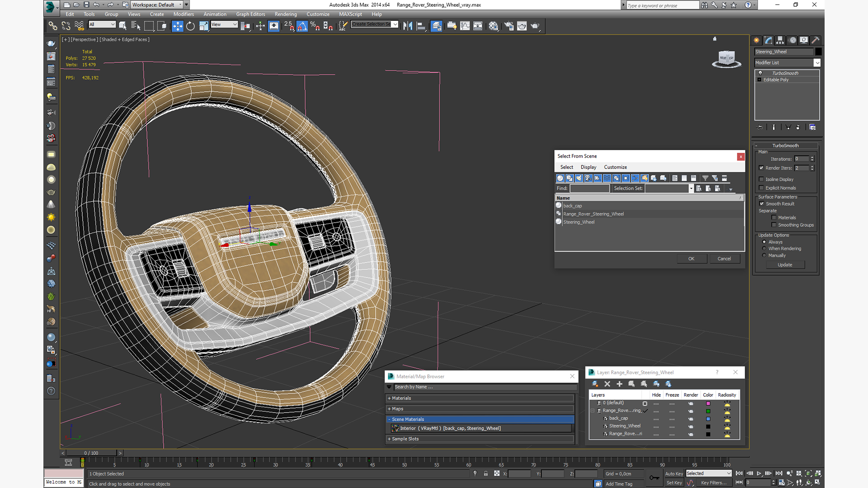Open the Workspace Default dropdown

[156, 5]
